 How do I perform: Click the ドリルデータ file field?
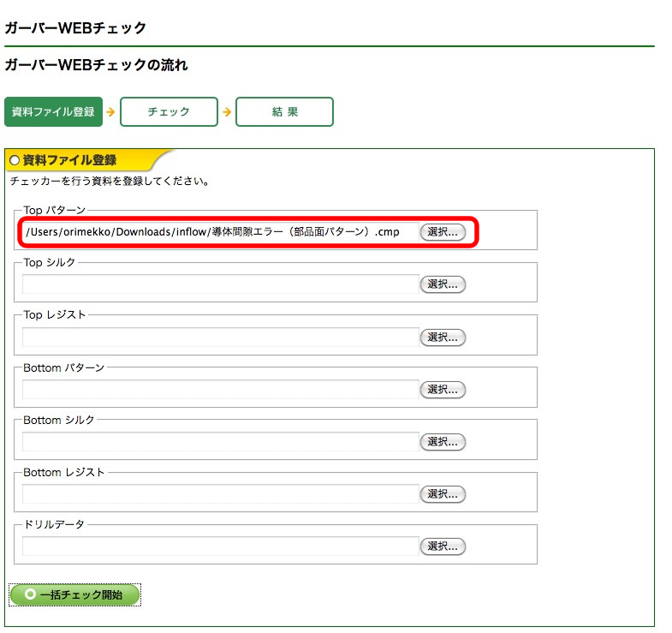coord(220,546)
